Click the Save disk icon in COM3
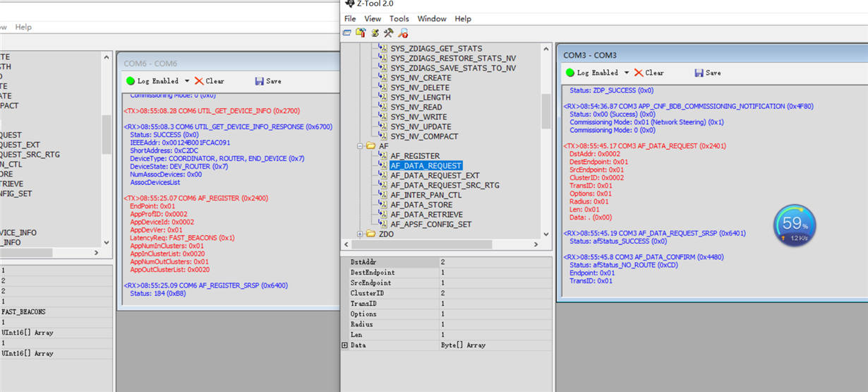This screenshot has width=868, height=392. tap(699, 73)
